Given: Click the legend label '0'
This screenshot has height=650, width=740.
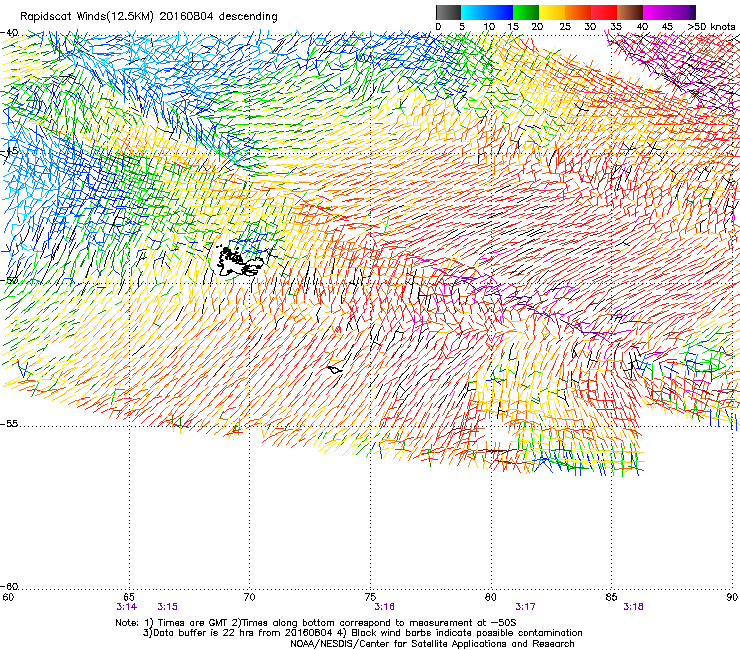Looking at the screenshot, I should tap(438, 26).
